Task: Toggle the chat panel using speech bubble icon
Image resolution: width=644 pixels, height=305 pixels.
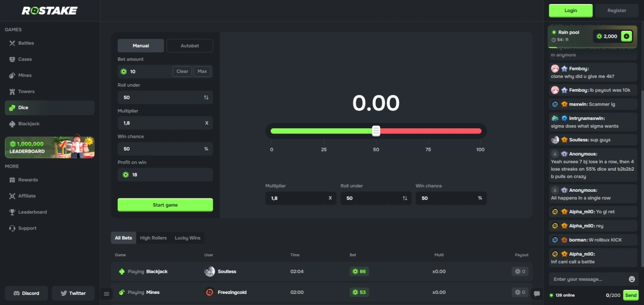Action: (537, 293)
